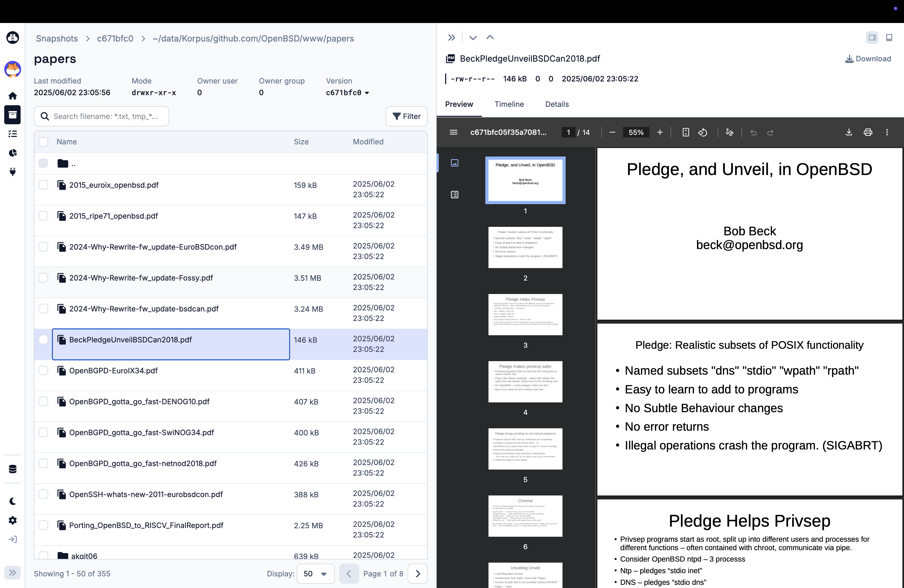The height and width of the screenshot is (588, 904).
Task: Click the Filter button
Action: [407, 116]
